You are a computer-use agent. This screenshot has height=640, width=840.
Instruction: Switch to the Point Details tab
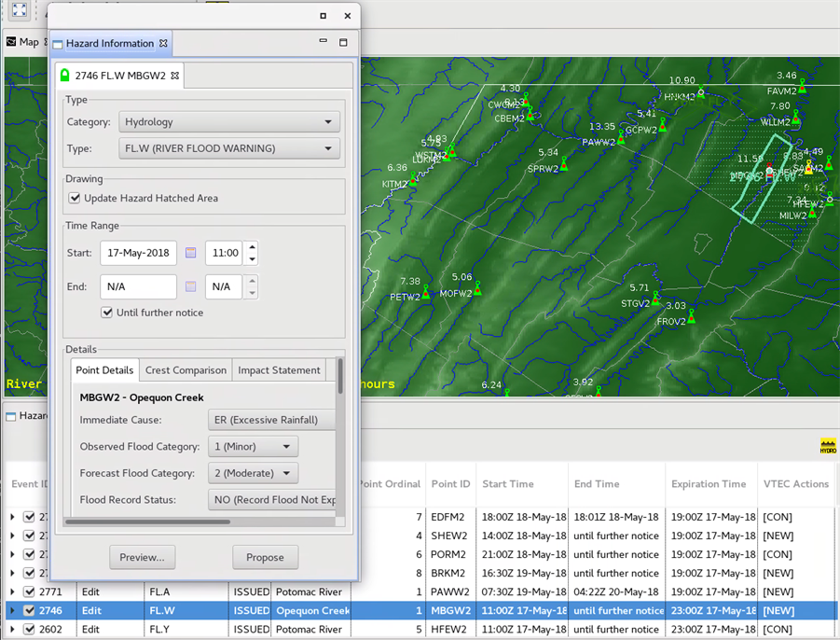point(104,370)
